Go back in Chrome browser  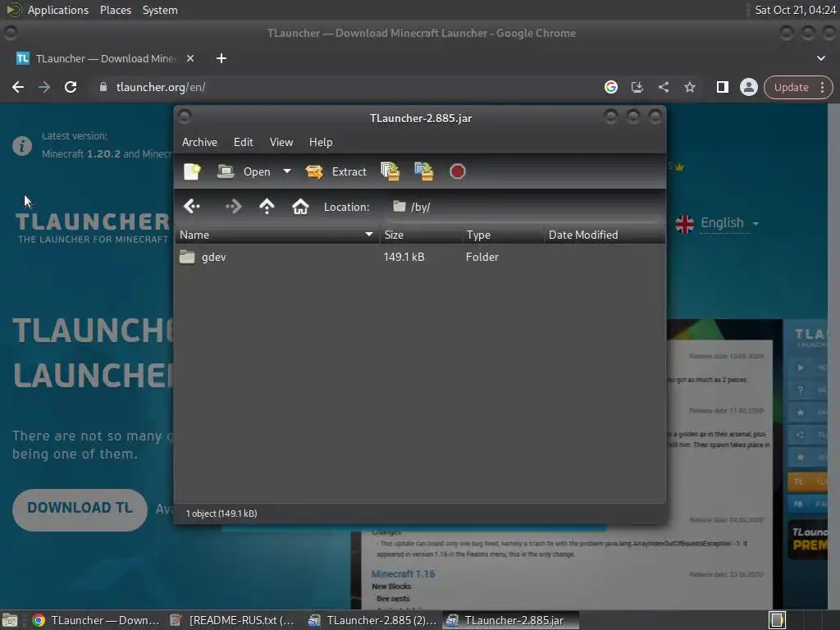point(18,87)
